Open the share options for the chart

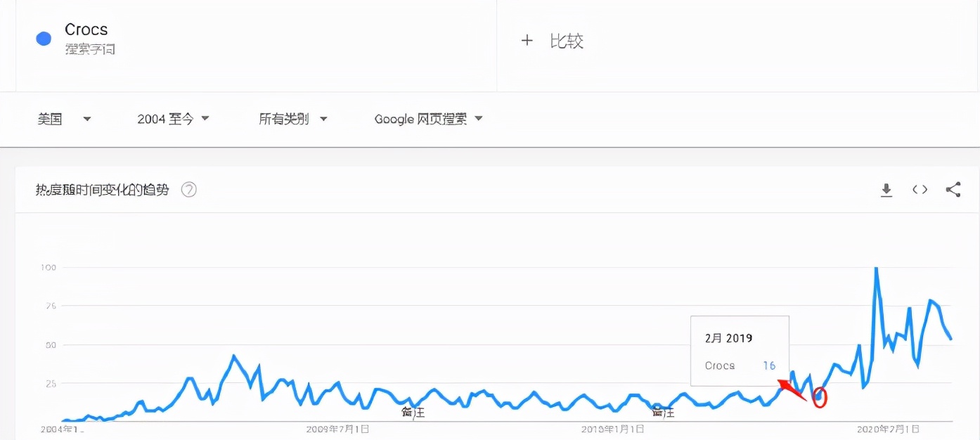[x=953, y=190]
